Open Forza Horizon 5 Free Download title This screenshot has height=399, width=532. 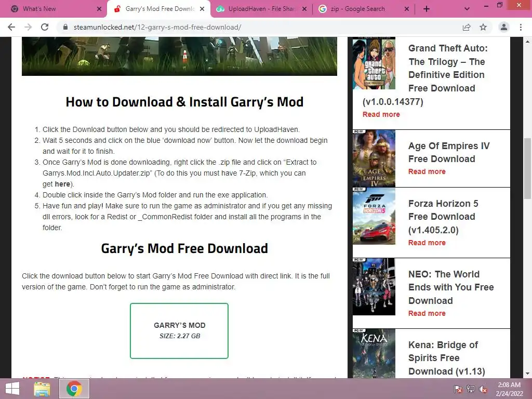coord(443,217)
